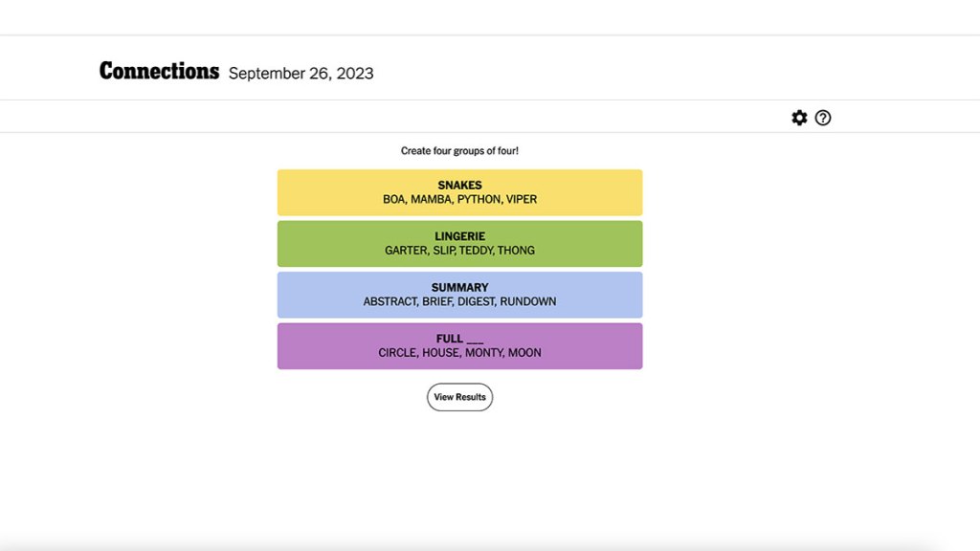Click the word TEDDY in the lingerie group
The height and width of the screenshot is (551, 980).
[x=475, y=251]
